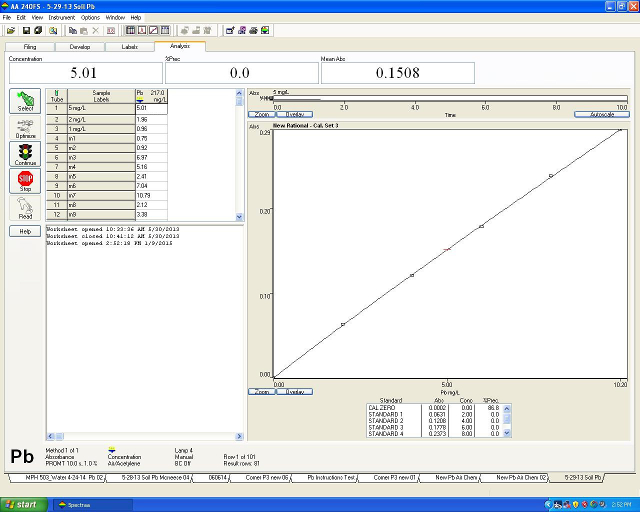Switch to the Labels tab
This screenshot has width=640, height=512.
pos(130,46)
